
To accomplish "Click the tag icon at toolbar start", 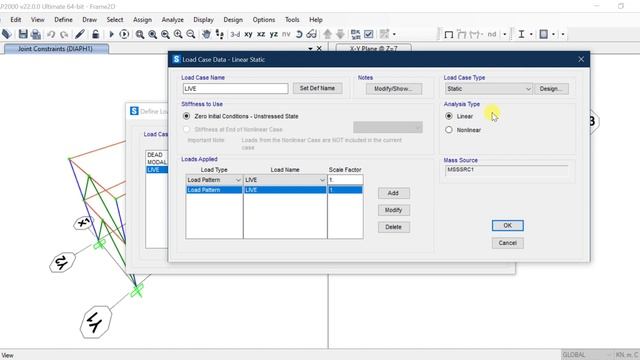I will 7,34.
